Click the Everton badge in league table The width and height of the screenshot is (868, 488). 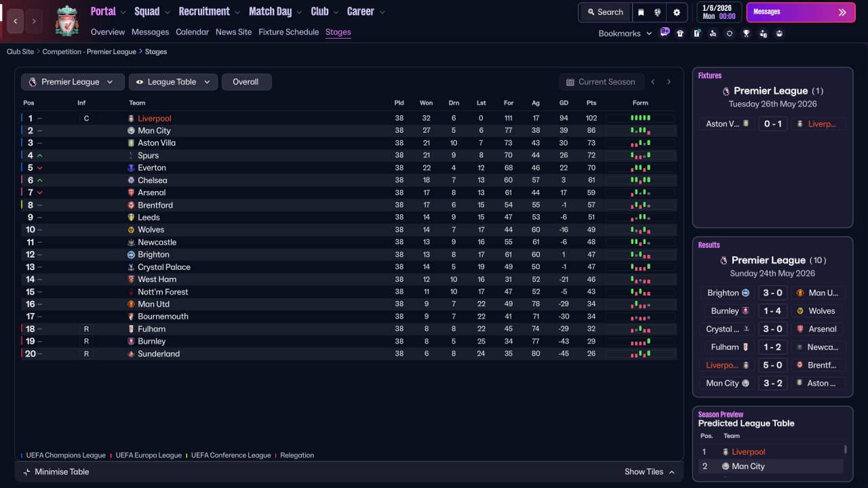pos(132,168)
